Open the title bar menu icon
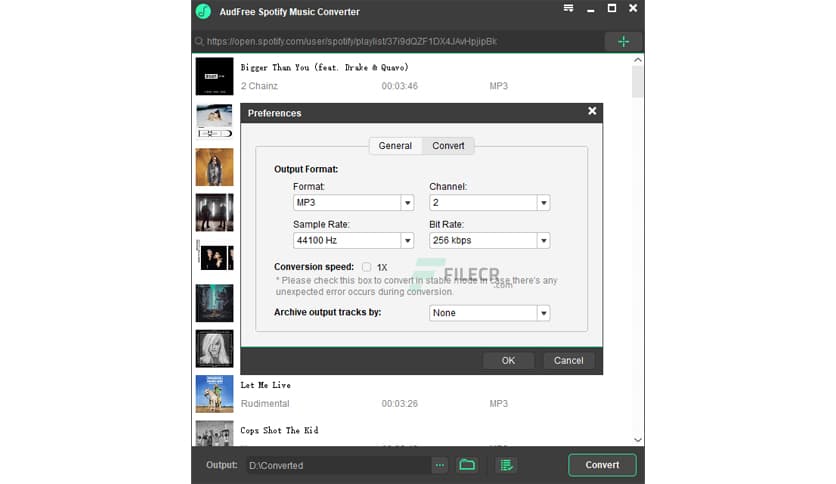The width and height of the screenshot is (836, 484). (x=568, y=8)
